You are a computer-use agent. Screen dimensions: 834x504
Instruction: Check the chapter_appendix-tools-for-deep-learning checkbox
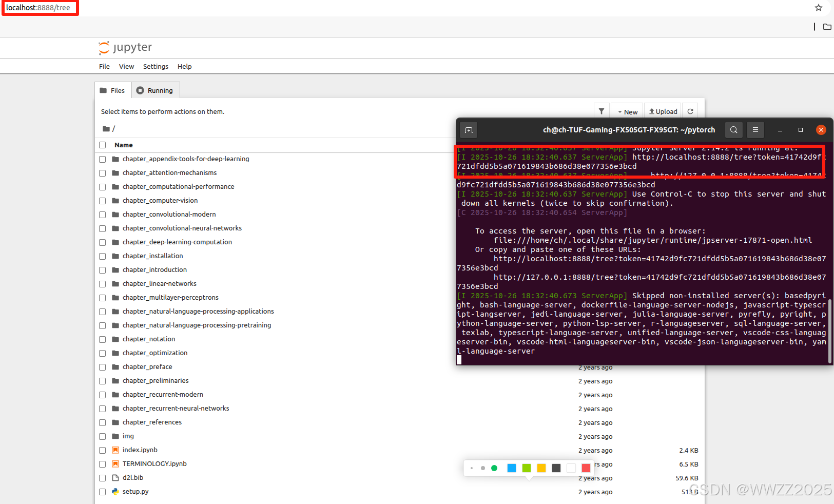[102, 159]
